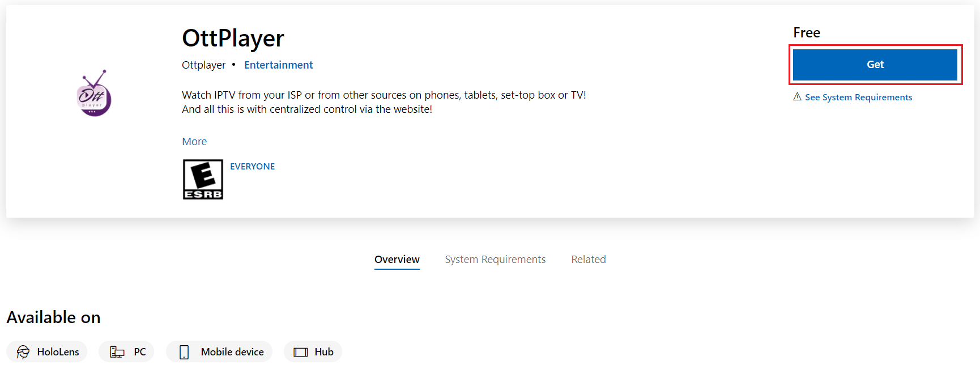
Task: Select the Mobile device phone icon
Action: click(x=183, y=351)
